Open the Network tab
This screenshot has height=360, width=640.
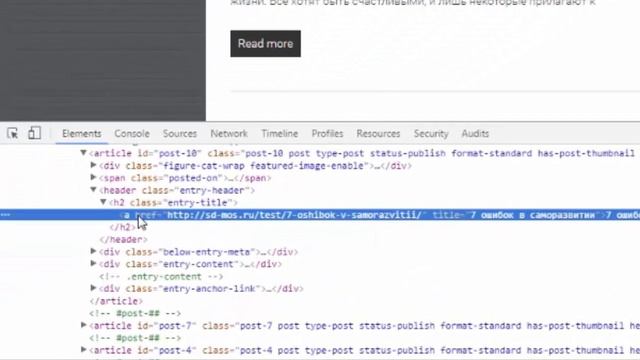[229, 134]
